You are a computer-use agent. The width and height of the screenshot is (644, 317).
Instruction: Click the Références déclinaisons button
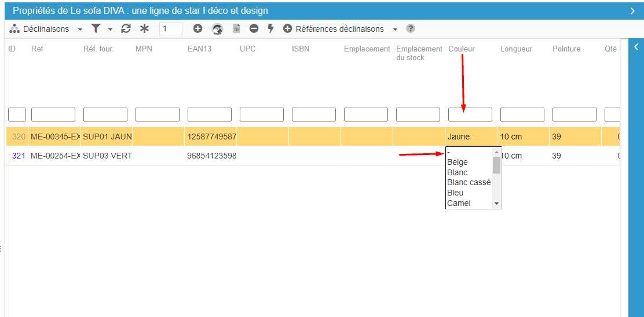pos(334,29)
